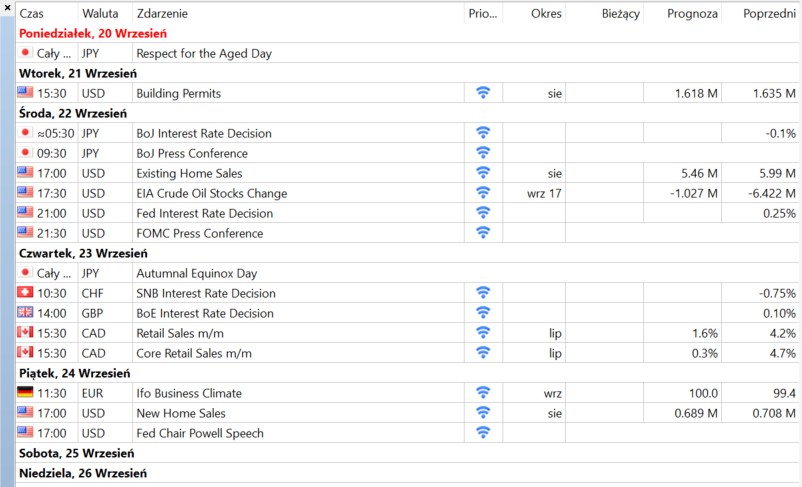
Task: Open the EIA Crude Oil Stocks Change event name
Action: click(211, 193)
